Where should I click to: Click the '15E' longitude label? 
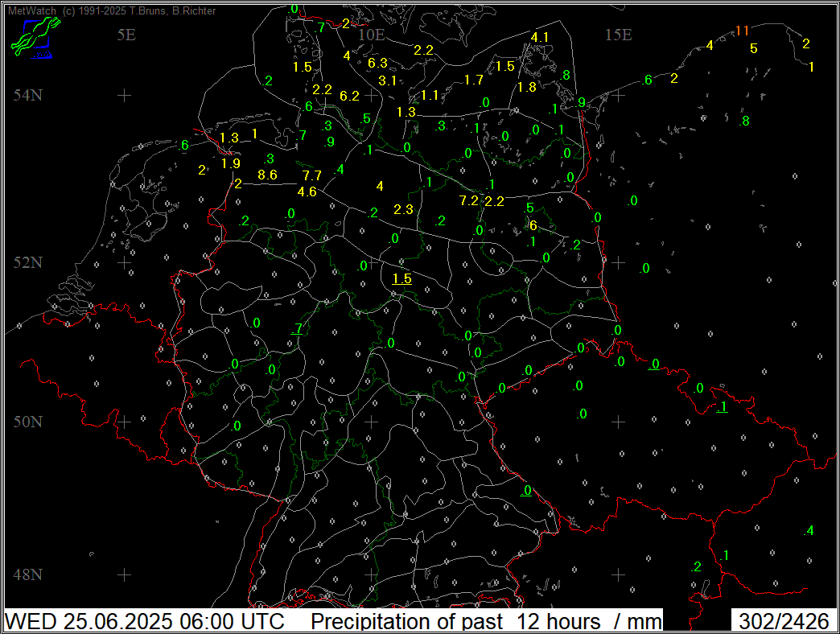point(618,35)
